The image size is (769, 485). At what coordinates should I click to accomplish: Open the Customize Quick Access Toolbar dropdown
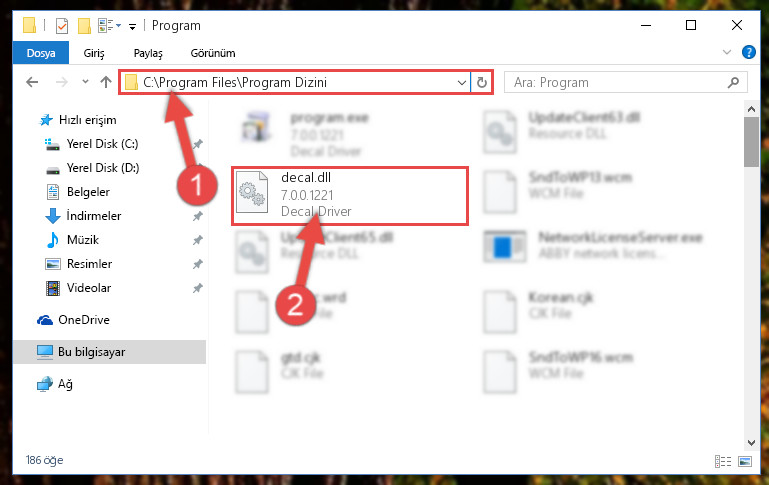click(132, 26)
